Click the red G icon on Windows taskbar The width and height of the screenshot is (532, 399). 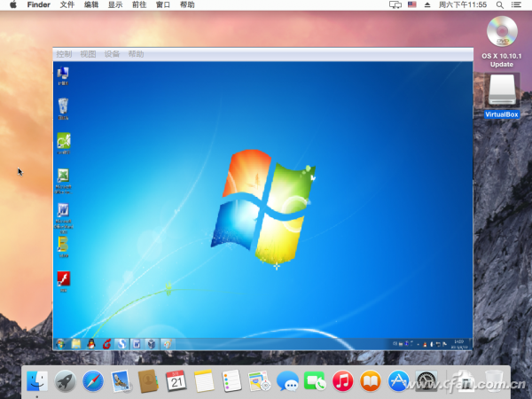pyautogui.click(x=106, y=344)
